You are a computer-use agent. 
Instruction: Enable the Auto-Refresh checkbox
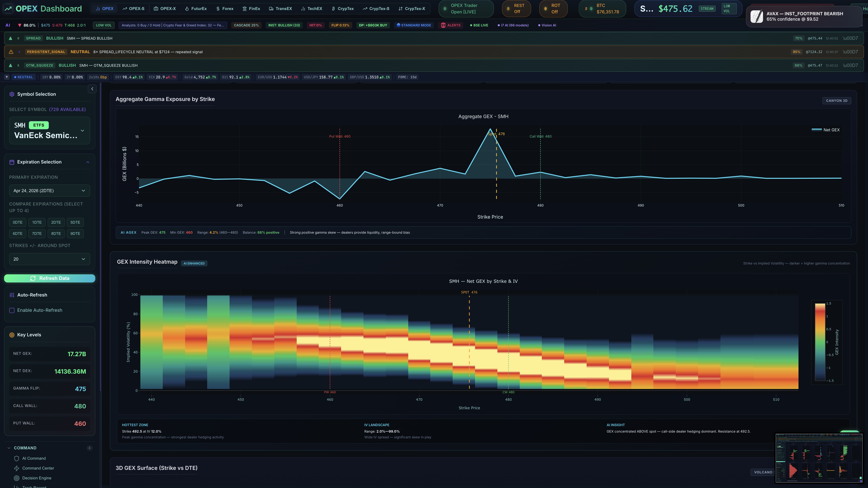(12, 311)
